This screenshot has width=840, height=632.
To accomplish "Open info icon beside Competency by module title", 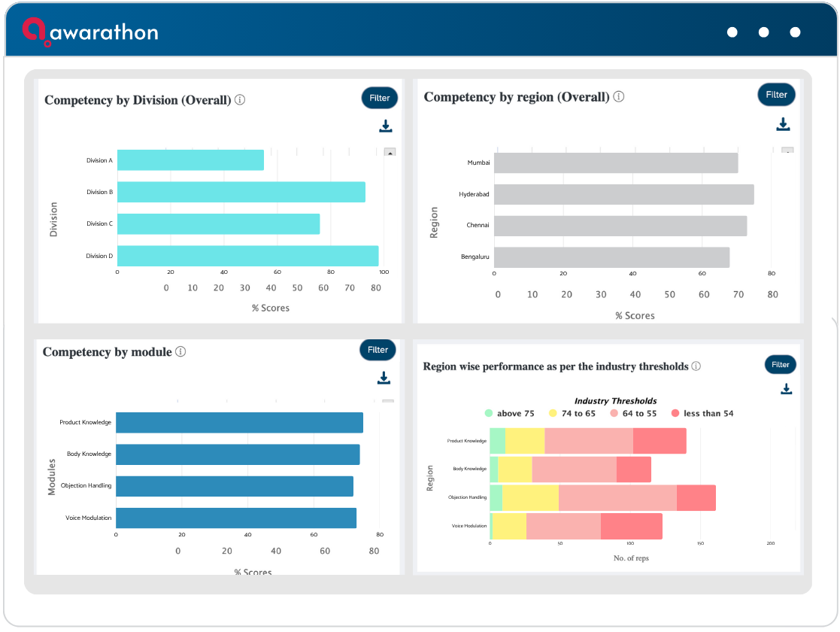I will 180,351.
